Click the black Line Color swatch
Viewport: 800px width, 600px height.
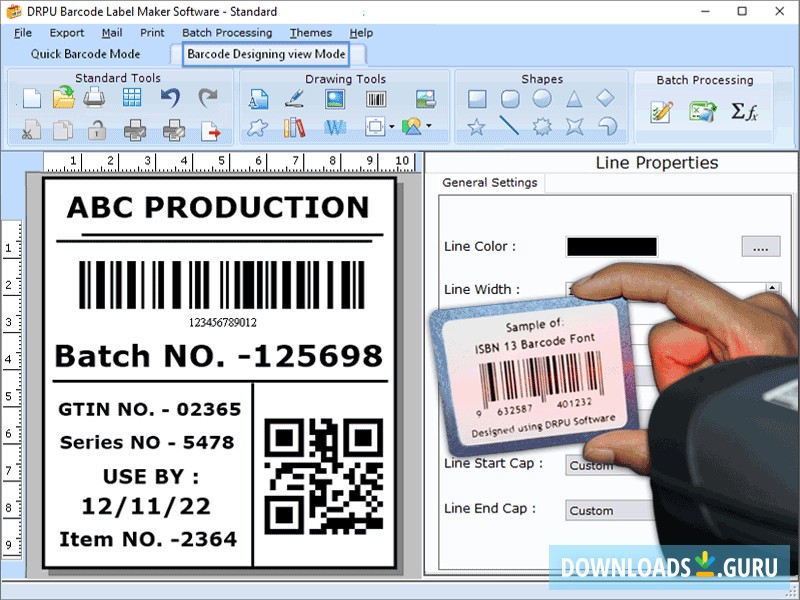tap(612, 247)
